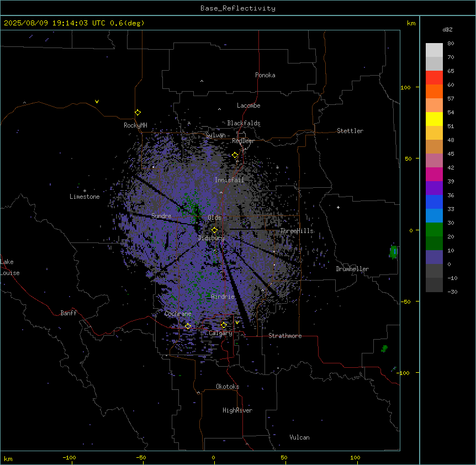Click the km unit label at top right
476x465 pixels.
point(411,23)
